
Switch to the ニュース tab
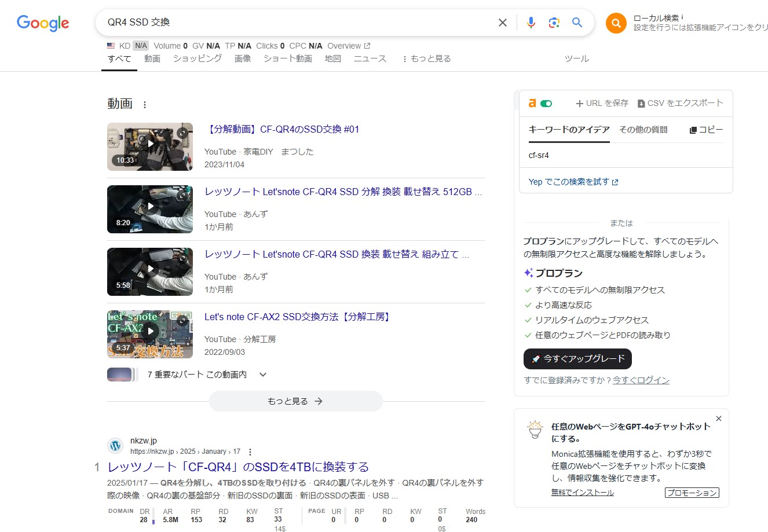370,58
